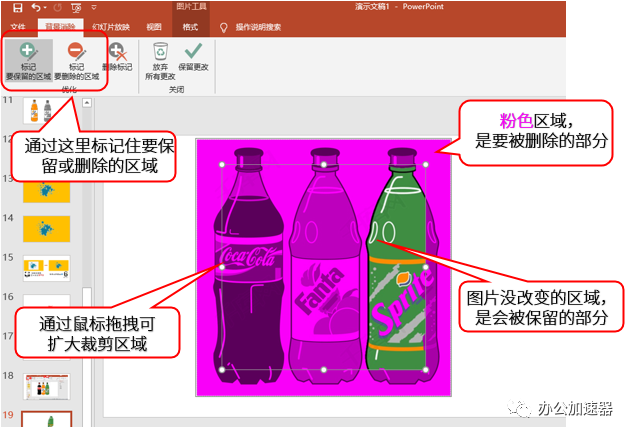Screen dimensions: 633x436
Task: Click the Fanta bottle in picture
Action: 325,266
